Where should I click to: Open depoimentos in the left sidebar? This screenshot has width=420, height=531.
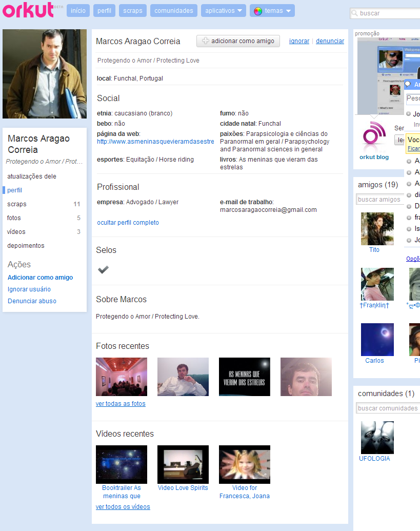(26, 246)
